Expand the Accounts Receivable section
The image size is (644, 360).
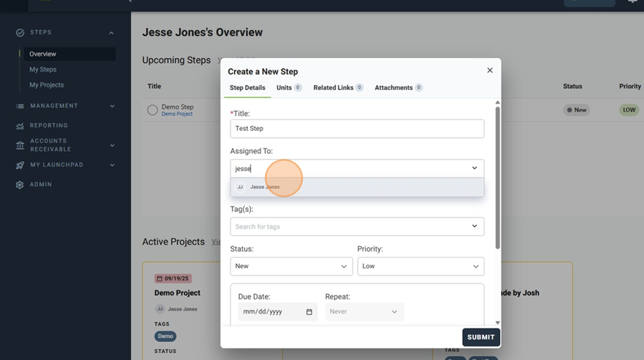pos(112,145)
